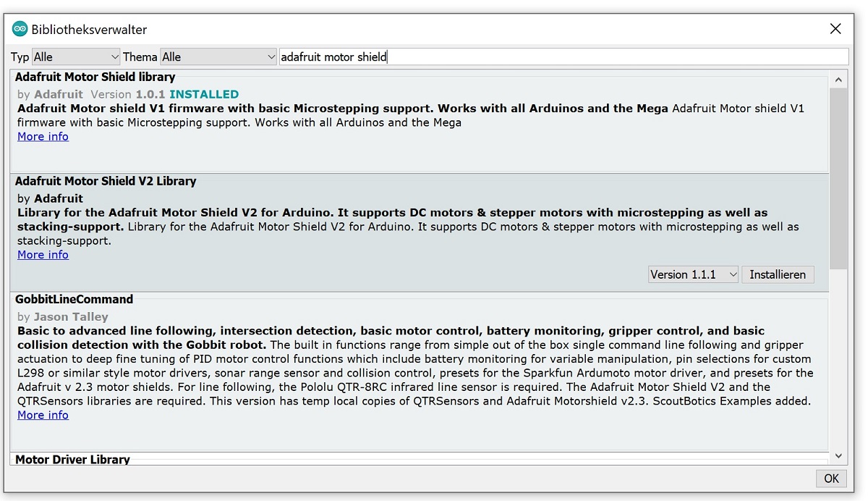Click the Thema label
This screenshot has height=501, width=868.
point(140,56)
